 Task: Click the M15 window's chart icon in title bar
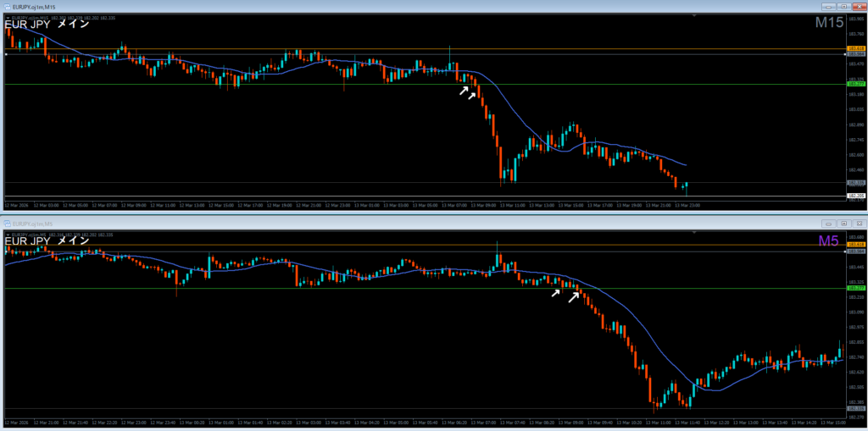(7, 7)
